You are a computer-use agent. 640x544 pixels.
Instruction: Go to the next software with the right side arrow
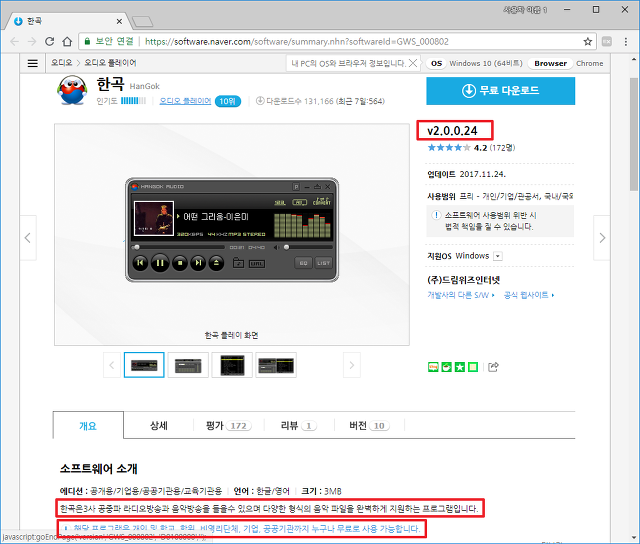coord(602,238)
